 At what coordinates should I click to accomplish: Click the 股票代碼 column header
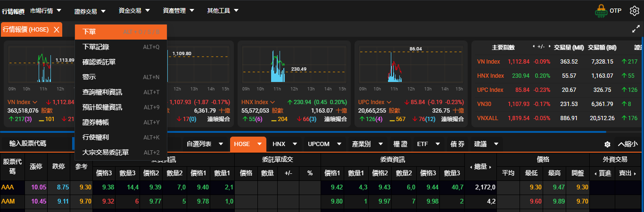12,167
